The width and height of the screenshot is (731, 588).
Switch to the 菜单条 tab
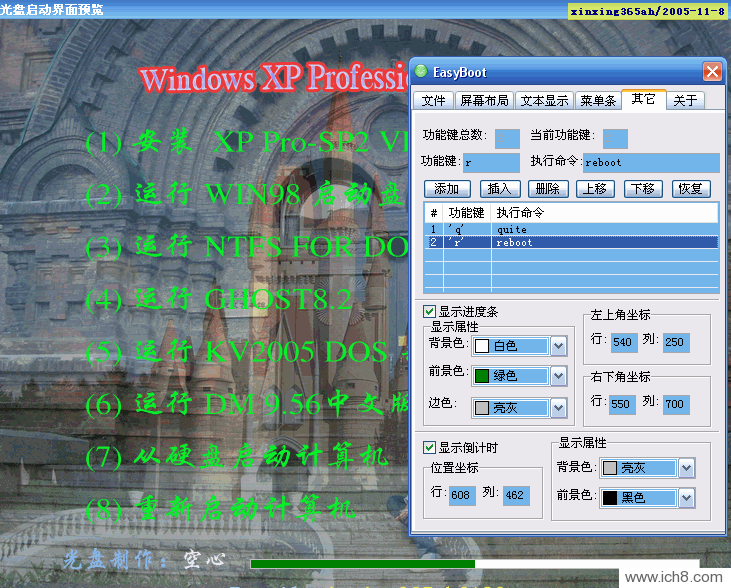coord(598,101)
